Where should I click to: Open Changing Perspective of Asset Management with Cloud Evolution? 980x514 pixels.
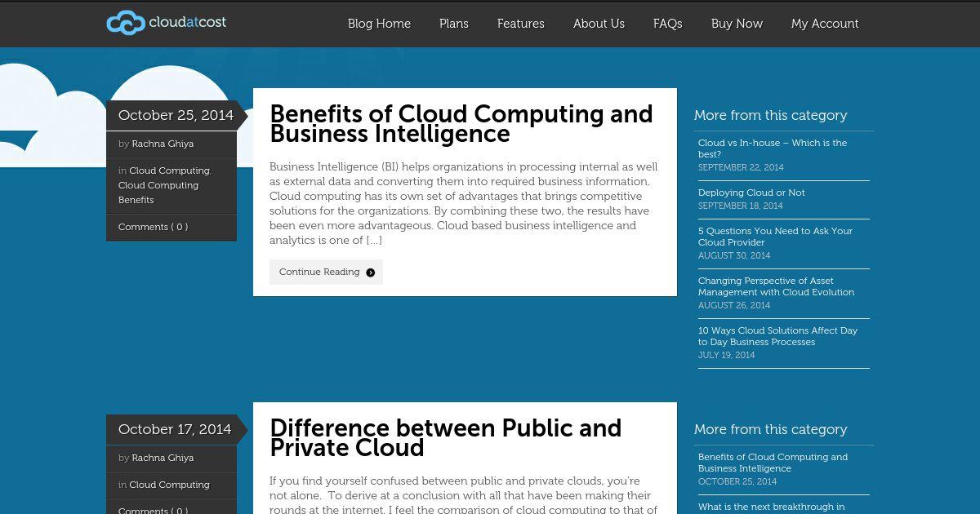(x=776, y=286)
